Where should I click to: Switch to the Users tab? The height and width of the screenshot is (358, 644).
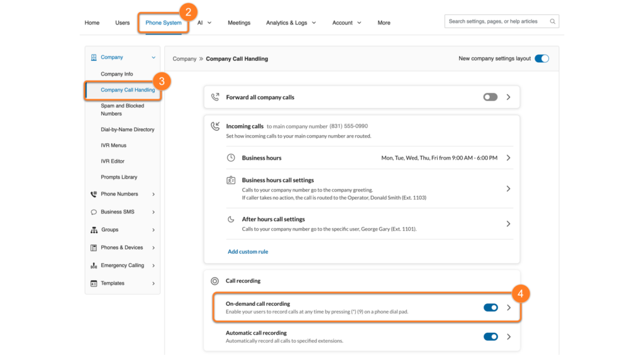pos(123,23)
